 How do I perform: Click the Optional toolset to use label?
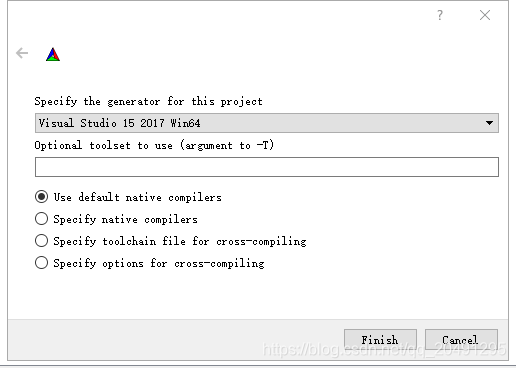coord(154,145)
